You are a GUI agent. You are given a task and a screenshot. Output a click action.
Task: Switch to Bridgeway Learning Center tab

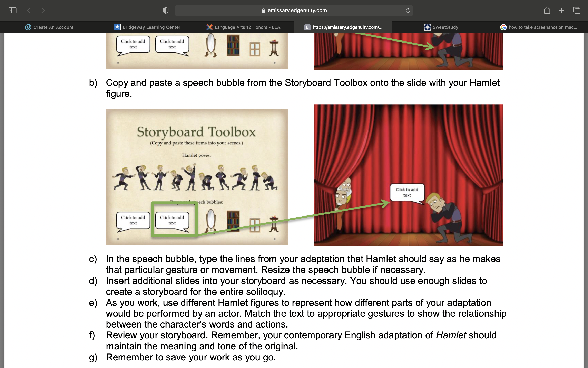[x=147, y=27]
